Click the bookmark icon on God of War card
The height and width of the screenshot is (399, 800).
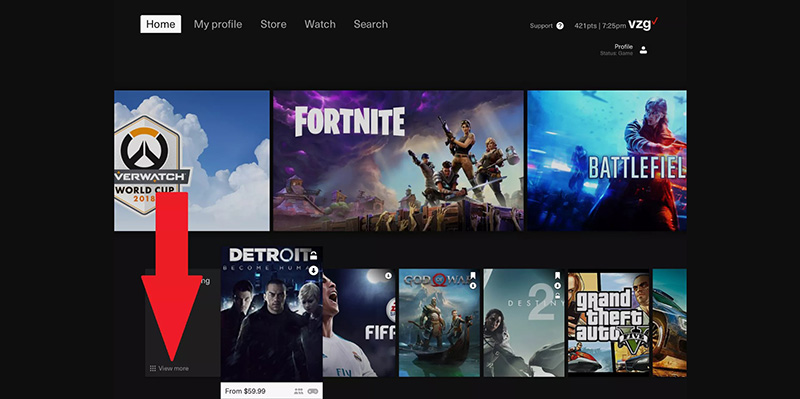[x=473, y=276]
